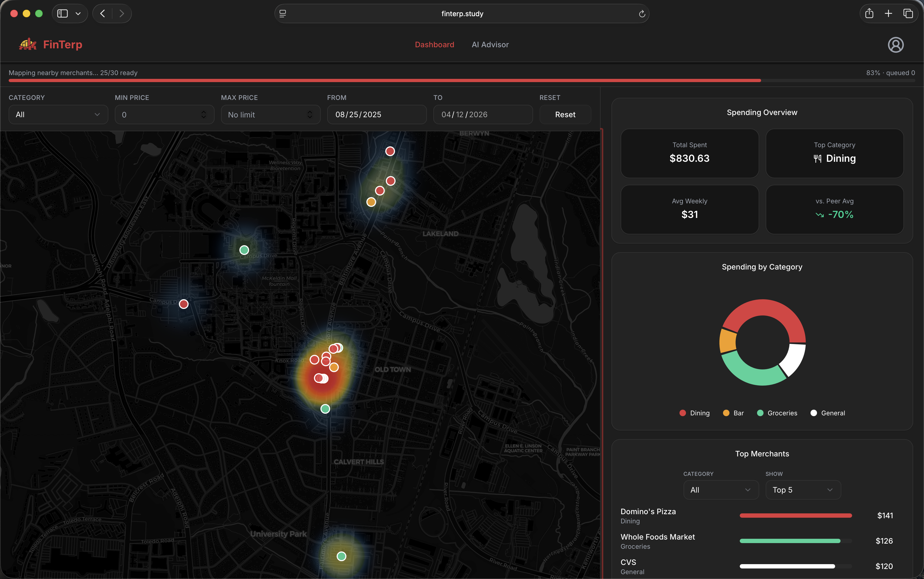The width and height of the screenshot is (924, 579).
Task: Click the FinTerp logo icon
Action: (28, 44)
